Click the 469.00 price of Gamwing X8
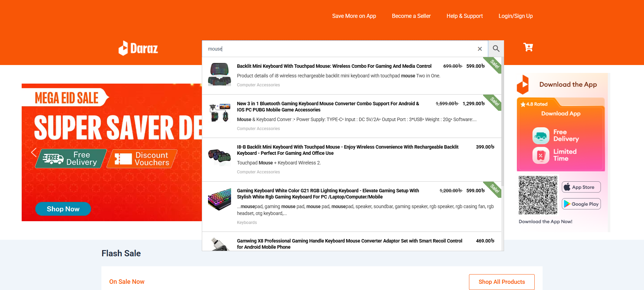 pyautogui.click(x=485, y=241)
